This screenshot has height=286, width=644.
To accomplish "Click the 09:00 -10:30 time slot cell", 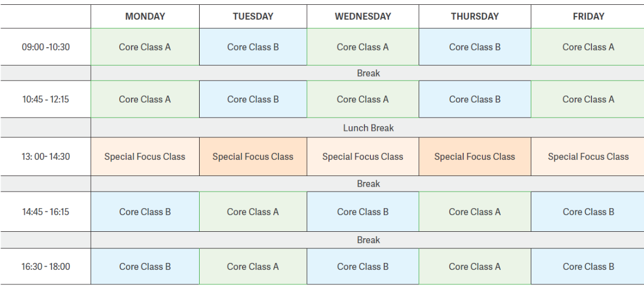I will pos(46,47).
